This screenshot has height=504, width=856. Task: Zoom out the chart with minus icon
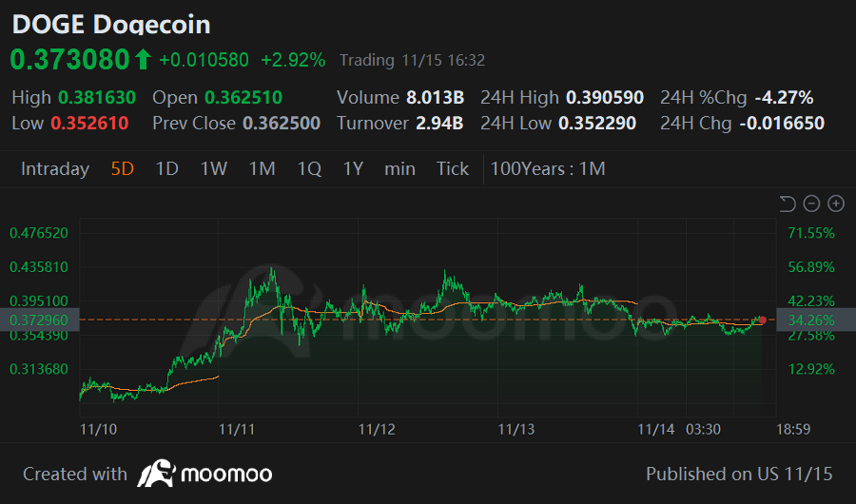point(812,204)
